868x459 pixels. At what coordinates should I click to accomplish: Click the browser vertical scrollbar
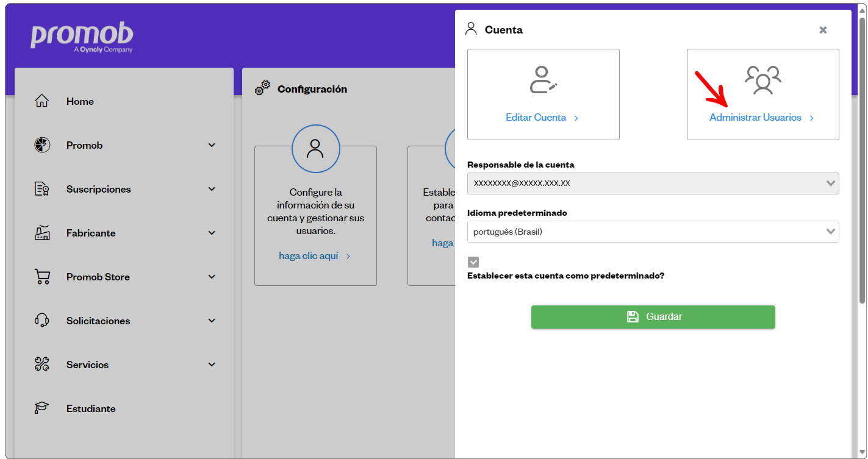862,160
